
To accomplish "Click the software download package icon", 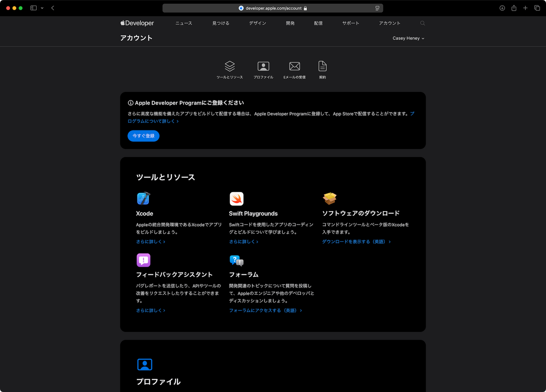I will (330, 199).
